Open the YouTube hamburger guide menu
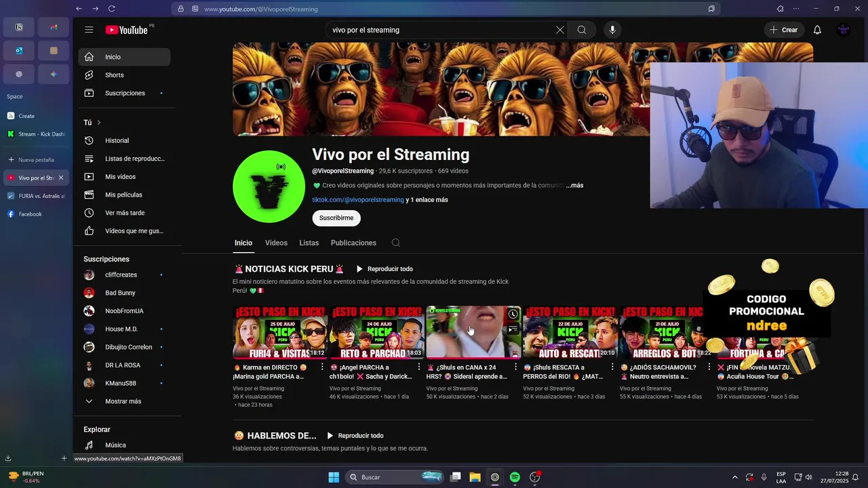This screenshot has height=488, width=868. click(89, 30)
